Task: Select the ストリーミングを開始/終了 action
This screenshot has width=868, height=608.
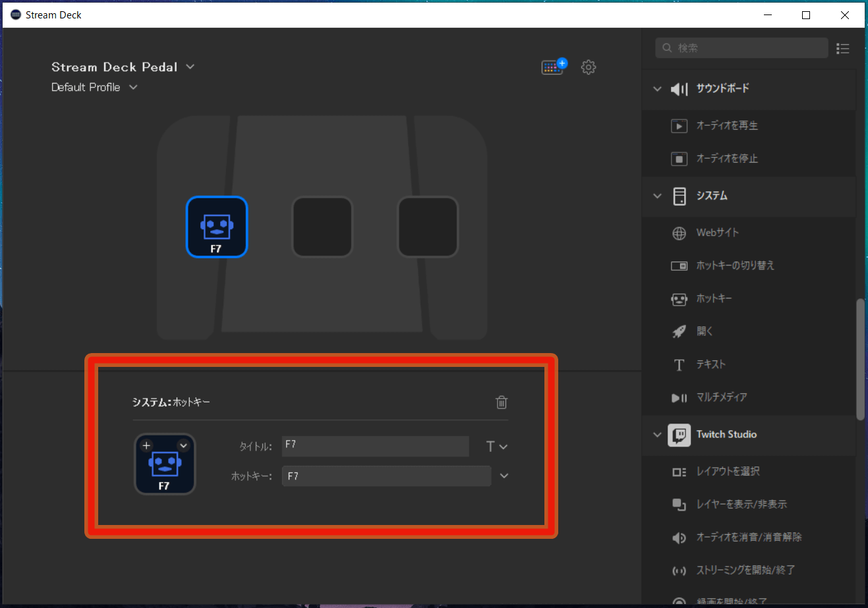Action: pos(749,570)
